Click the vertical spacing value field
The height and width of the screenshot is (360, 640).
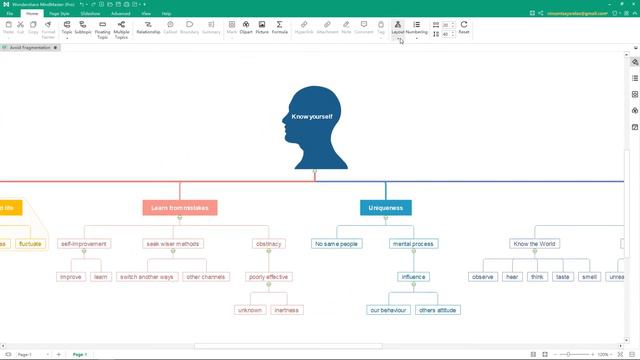pos(446,35)
